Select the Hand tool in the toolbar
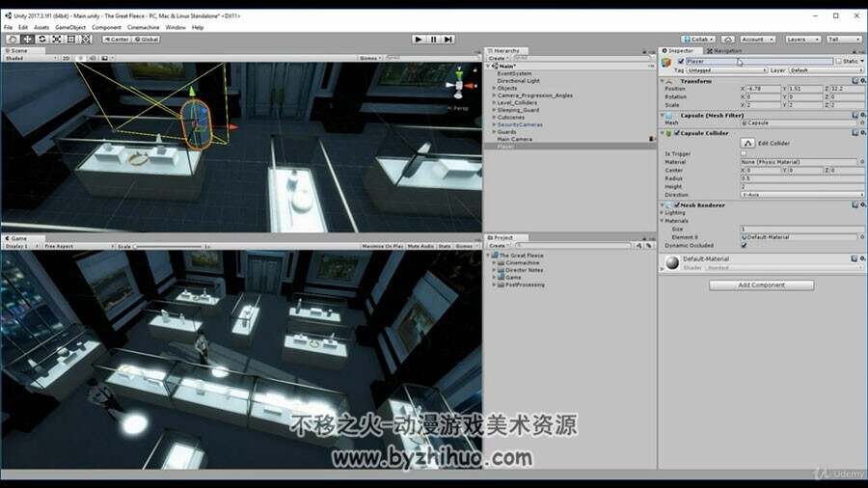This screenshot has height=488, width=868. click(x=13, y=40)
